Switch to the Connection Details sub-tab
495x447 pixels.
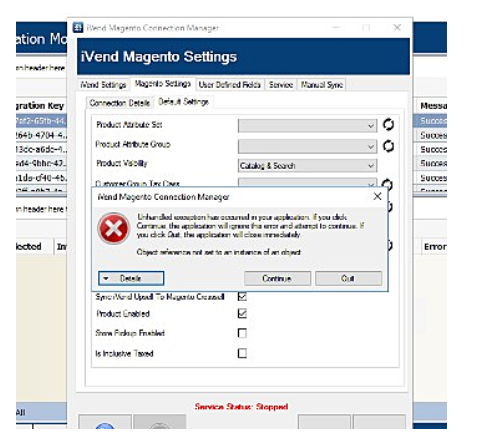click(119, 103)
